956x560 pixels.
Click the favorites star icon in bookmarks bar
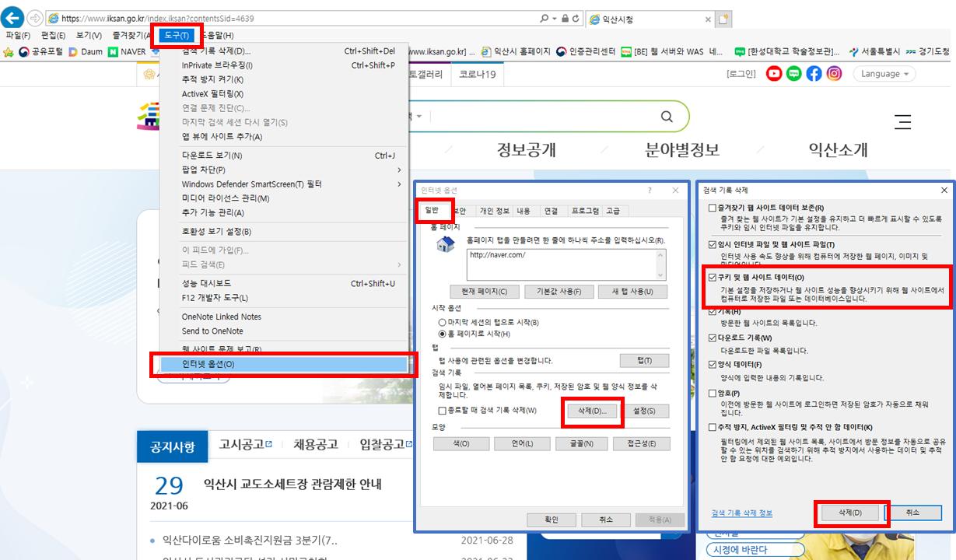point(9,52)
